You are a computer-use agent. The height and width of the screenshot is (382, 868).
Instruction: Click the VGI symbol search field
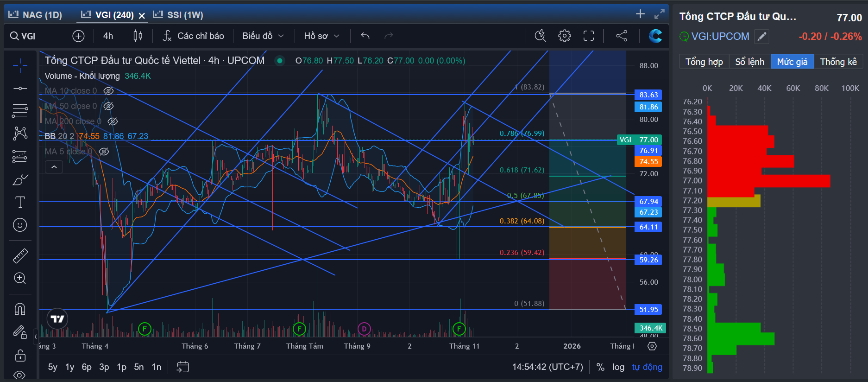[35, 36]
